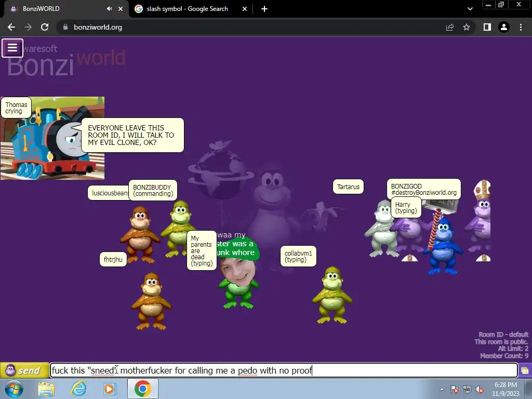
Task: Click the padlock site info icon
Action: [x=65, y=27]
